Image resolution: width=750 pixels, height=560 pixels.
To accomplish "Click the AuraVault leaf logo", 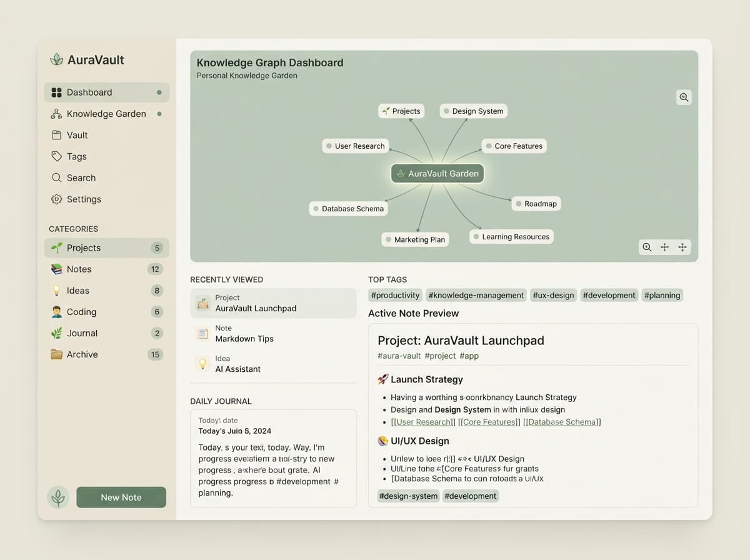I will pos(57,59).
